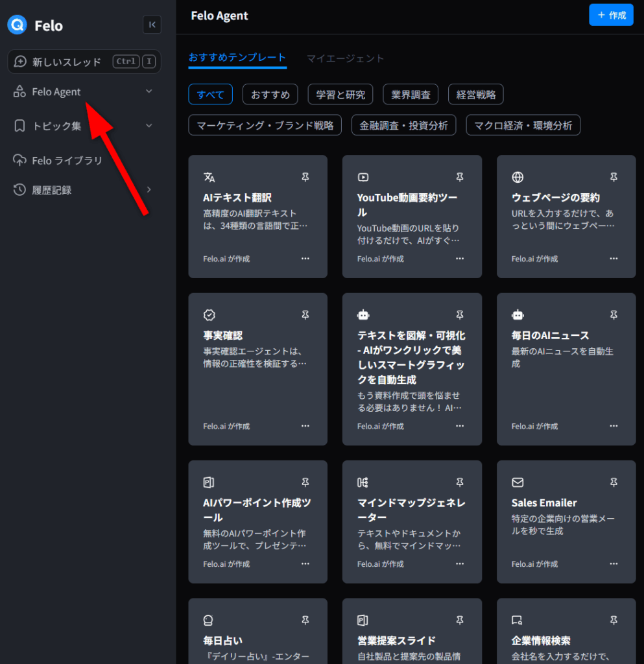Collapse the sidebar with the arrow button
The width and height of the screenshot is (644, 664).
(152, 25)
